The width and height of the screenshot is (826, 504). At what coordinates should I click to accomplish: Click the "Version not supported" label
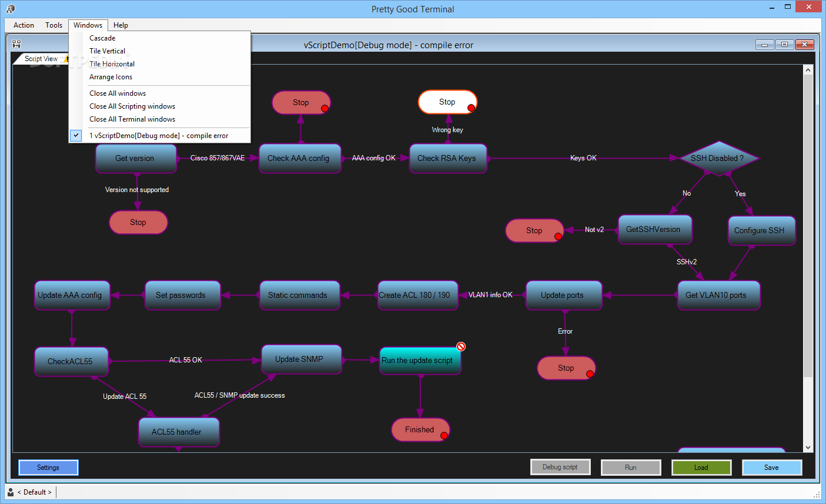137,190
